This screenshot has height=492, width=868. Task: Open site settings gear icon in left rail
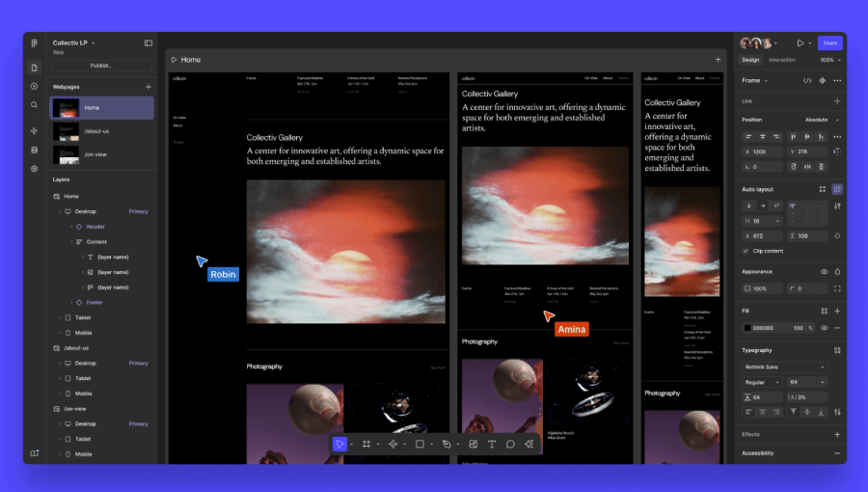35,169
